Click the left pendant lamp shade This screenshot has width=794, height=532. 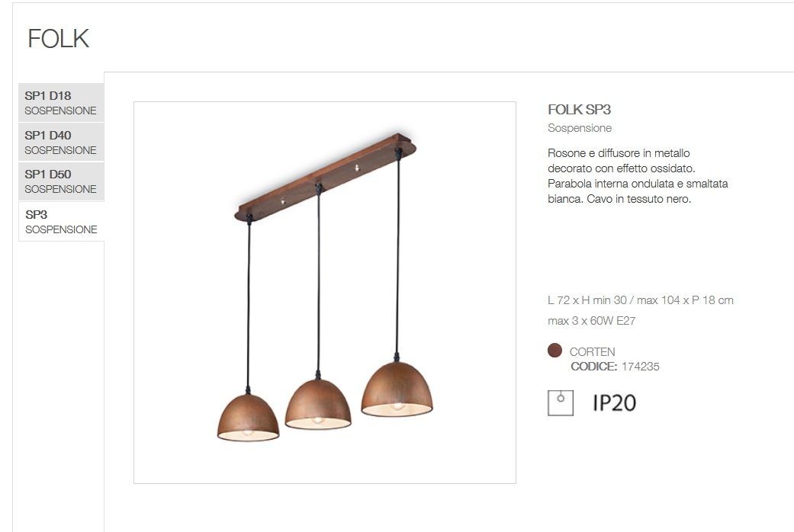248,418
